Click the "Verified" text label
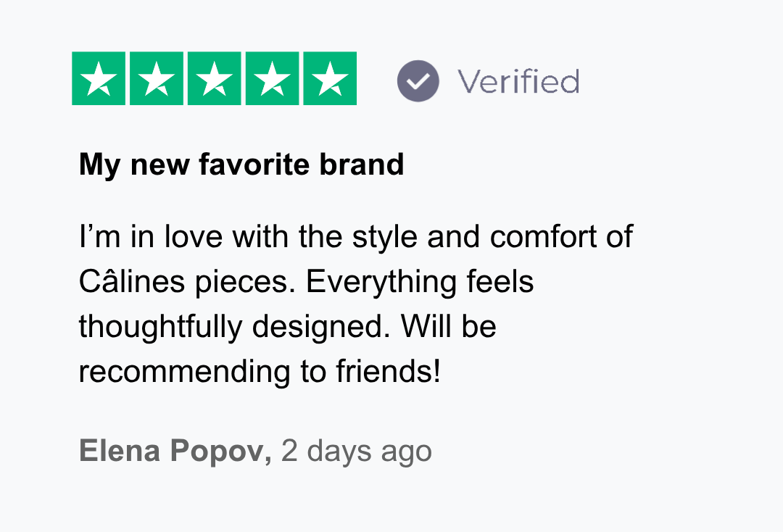The width and height of the screenshot is (783, 532). pos(518,81)
